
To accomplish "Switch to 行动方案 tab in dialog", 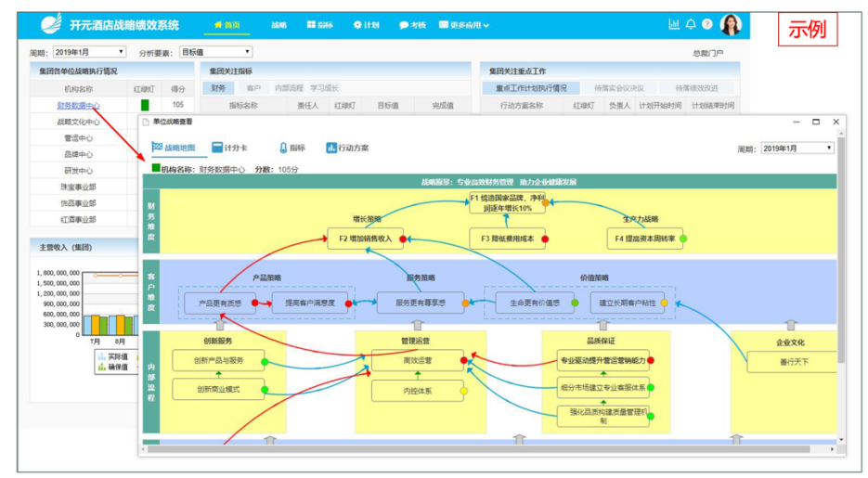I will click(x=347, y=148).
